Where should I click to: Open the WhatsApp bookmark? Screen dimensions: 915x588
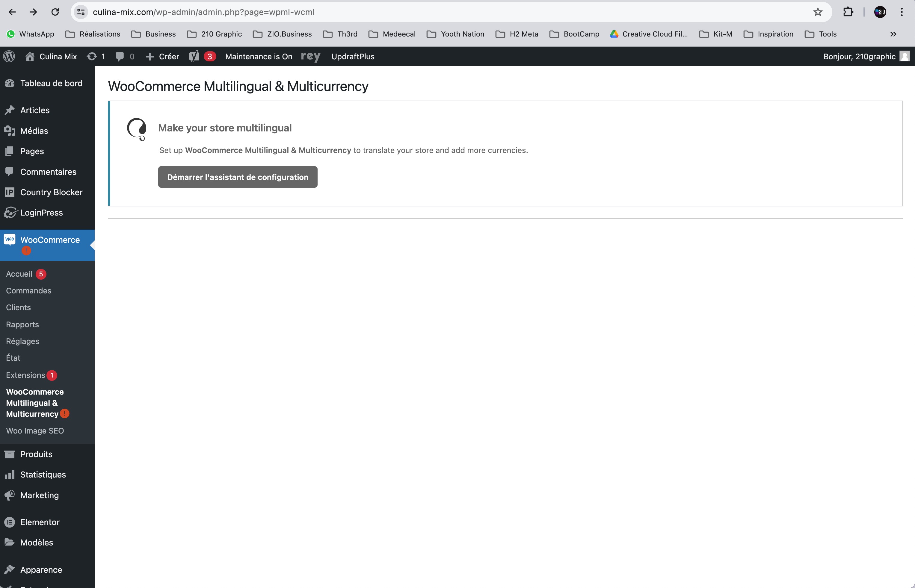[31, 34]
